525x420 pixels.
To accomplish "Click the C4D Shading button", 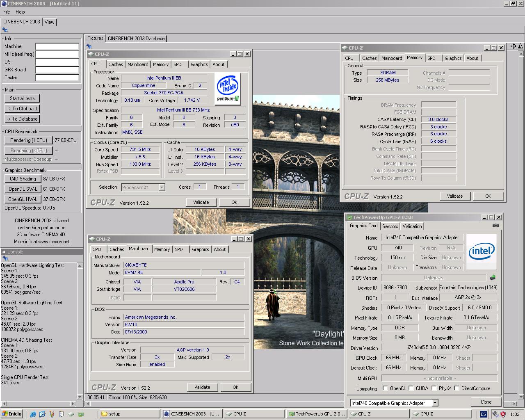I will coord(23,179).
